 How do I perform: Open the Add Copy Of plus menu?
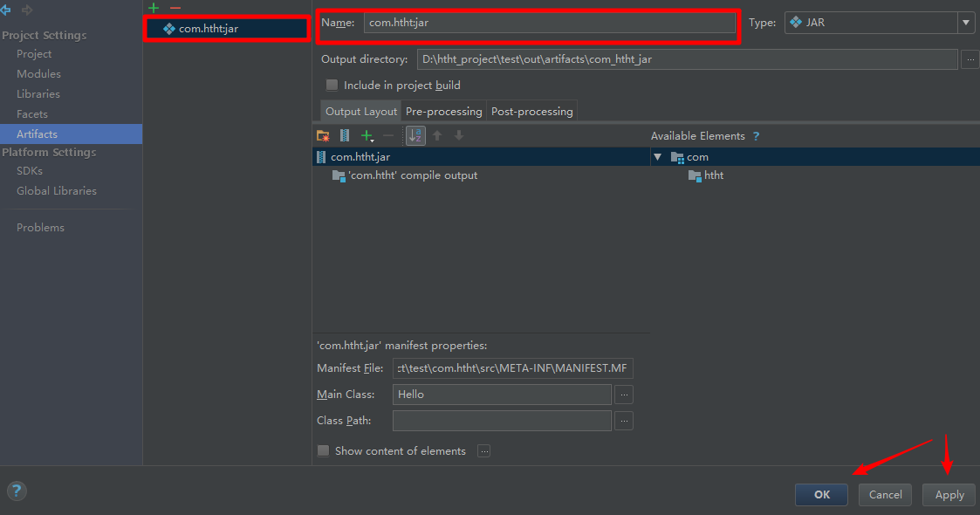point(367,135)
